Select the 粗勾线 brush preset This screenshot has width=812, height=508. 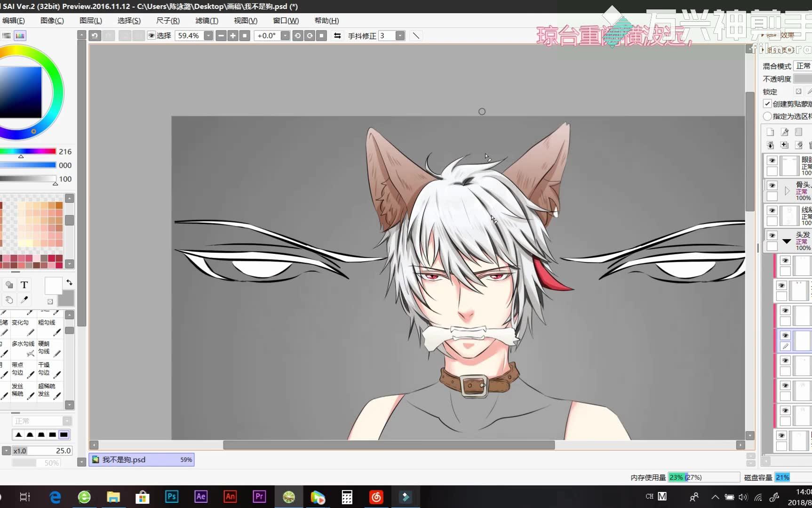[49, 328]
